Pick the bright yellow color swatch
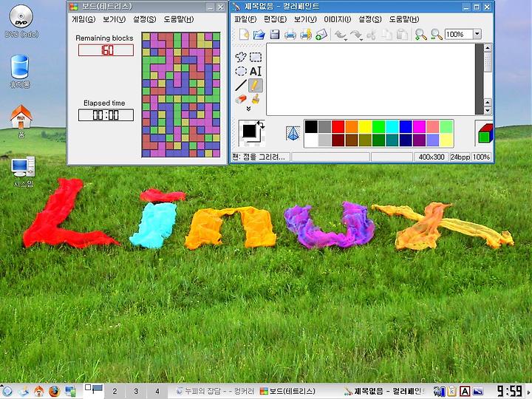532x399 pixels. (365, 126)
